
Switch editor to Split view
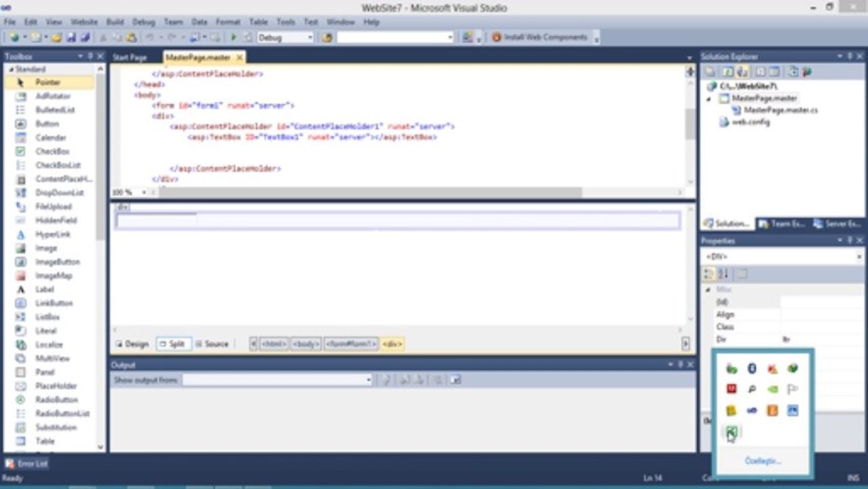(x=173, y=344)
